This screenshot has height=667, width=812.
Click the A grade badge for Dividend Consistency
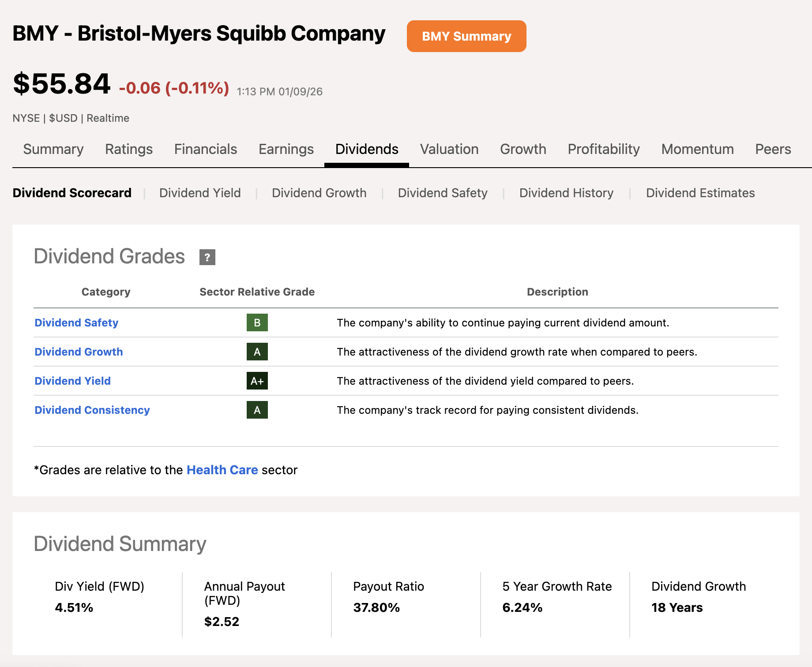(x=257, y=410)
